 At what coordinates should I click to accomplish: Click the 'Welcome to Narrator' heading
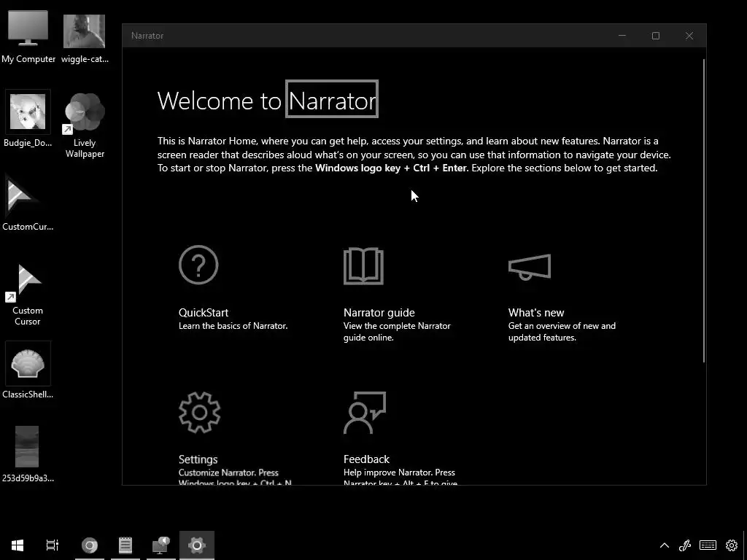[x=267, y=101]
